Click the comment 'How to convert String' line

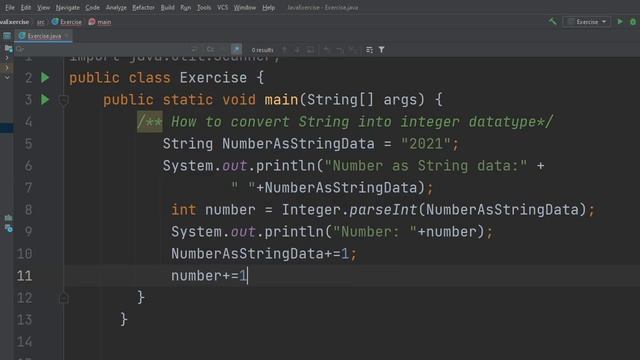(x=345, y=122)
